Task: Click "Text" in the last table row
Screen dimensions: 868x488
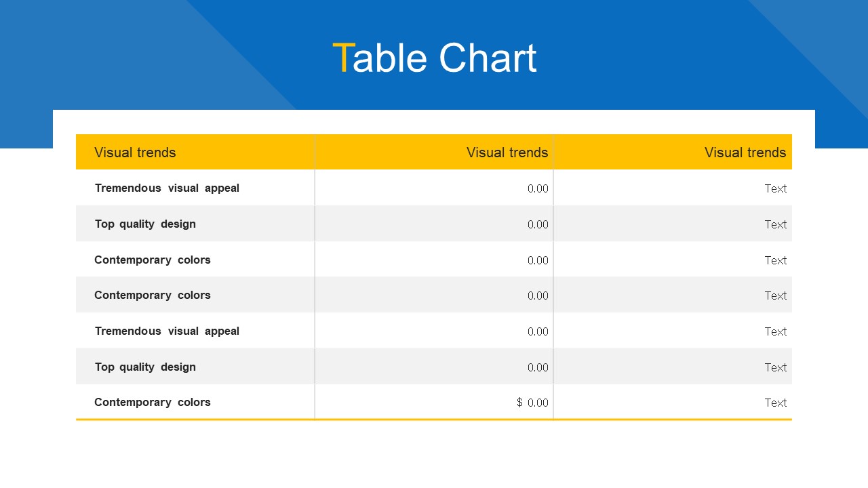Action: tap(775, 403)
